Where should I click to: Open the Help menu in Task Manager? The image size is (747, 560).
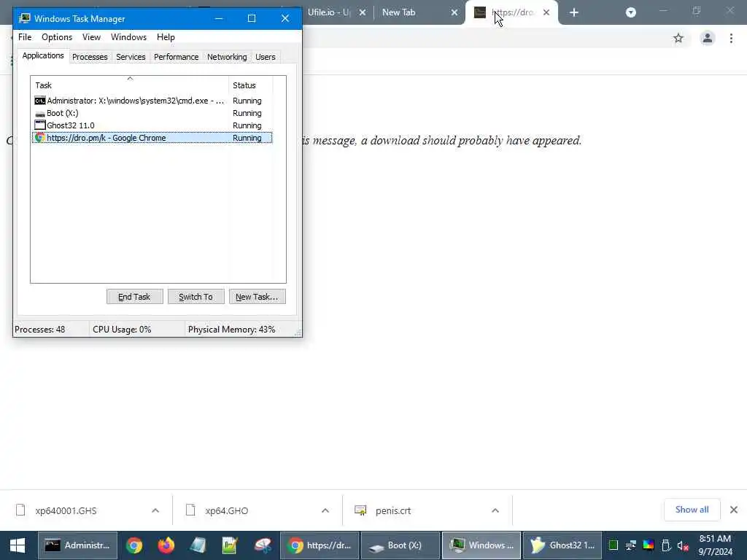click(x=166, y=37)
